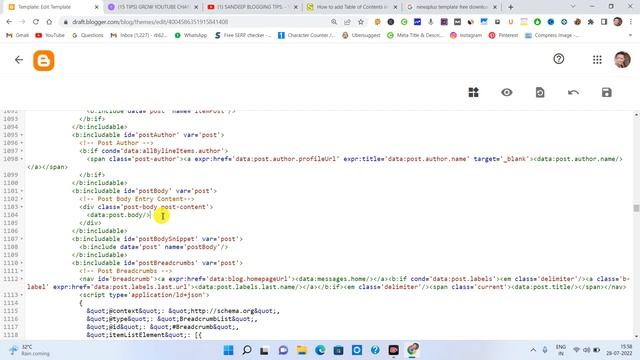Image resolution: width=640 pixels, height=360 pixels.
Task: Open the system tray volume icon
Action: point(587,350)
